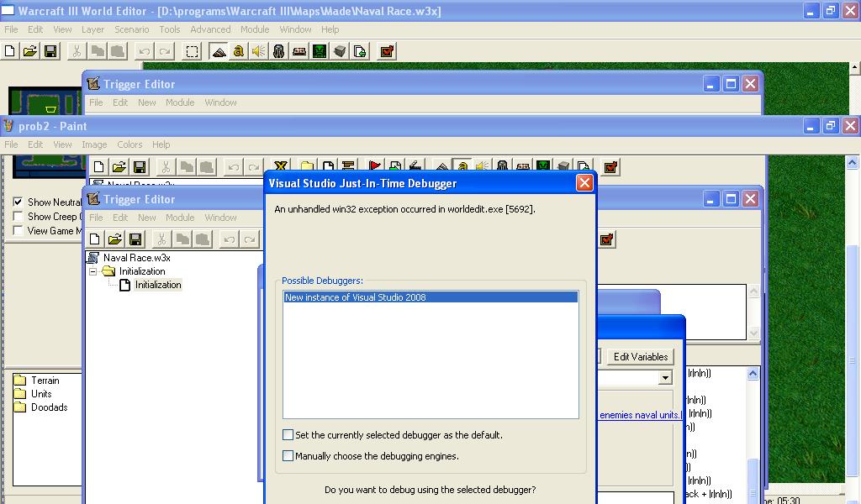The height and width of the screenshot is (504, 861).
Task: Open Window menu in lower Trigger Editor
Action: tap(221, 218)
